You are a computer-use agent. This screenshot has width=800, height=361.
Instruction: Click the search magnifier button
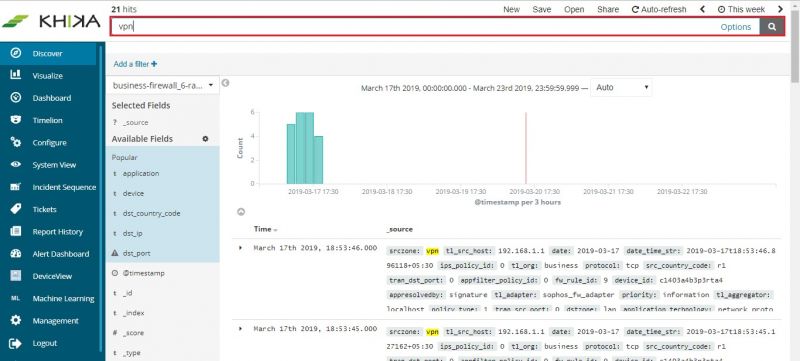[772, 27]
